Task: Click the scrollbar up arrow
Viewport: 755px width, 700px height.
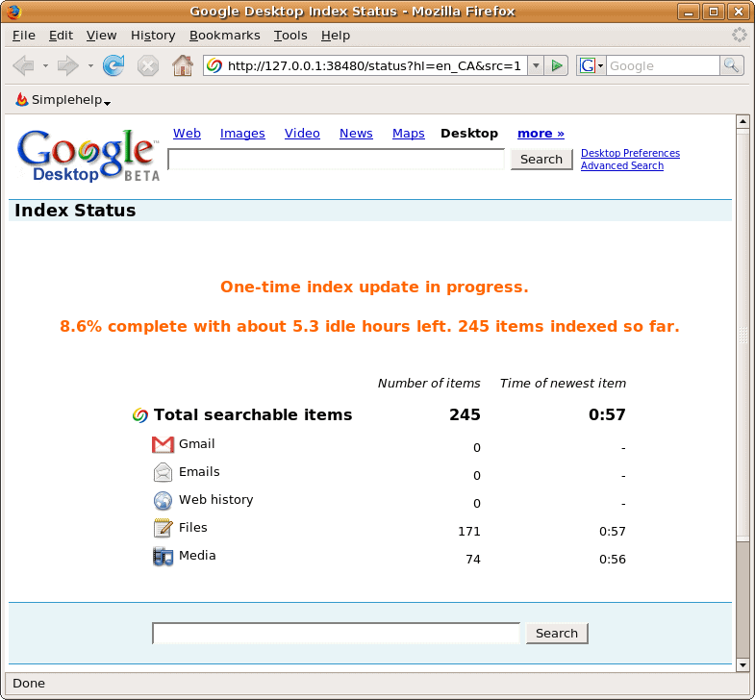Action: tap(742, 121)
